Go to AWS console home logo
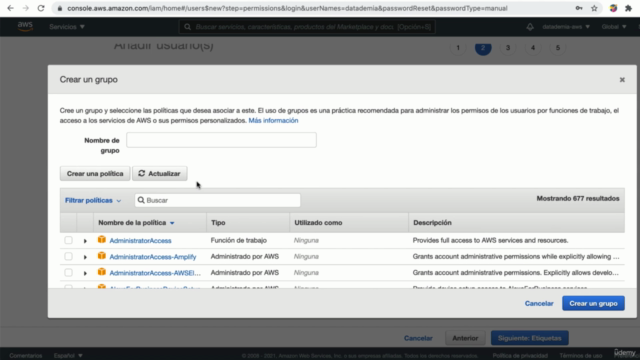Image resolution: width=640 pixels, height=360 pixels. [25, 26]
